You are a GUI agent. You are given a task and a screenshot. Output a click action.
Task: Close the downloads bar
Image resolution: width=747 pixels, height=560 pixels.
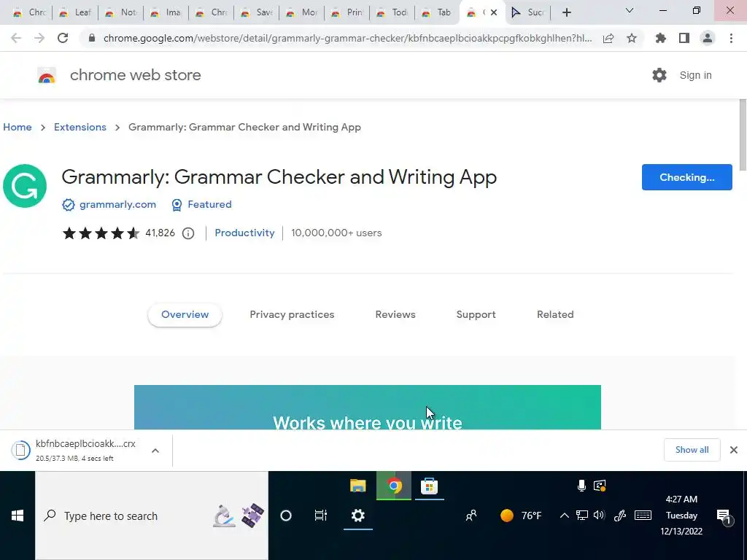[734, 450]
